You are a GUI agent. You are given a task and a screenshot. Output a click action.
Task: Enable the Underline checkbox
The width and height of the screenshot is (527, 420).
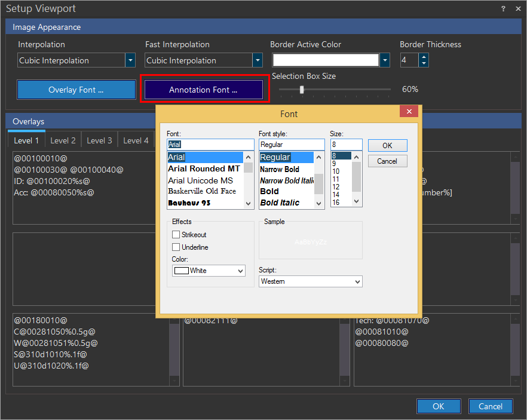point(176,247)
